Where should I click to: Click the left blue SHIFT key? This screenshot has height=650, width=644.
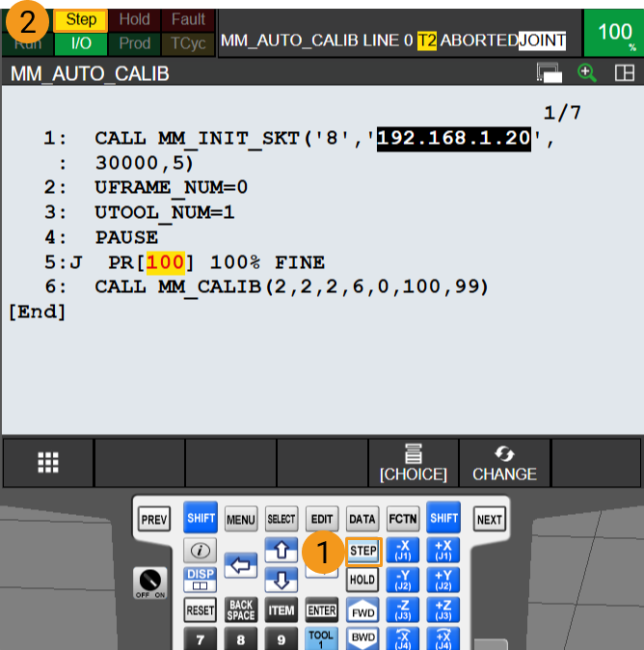click(201, 518)
